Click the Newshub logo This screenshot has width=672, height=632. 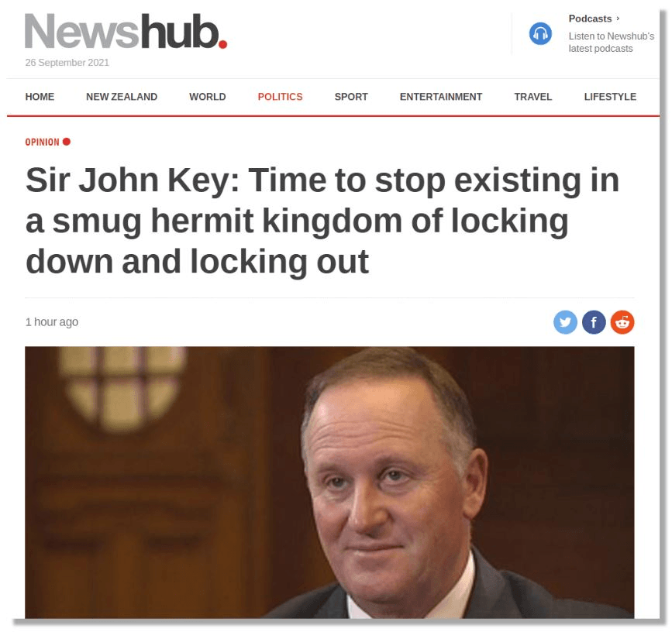click(x=126, y=31)
